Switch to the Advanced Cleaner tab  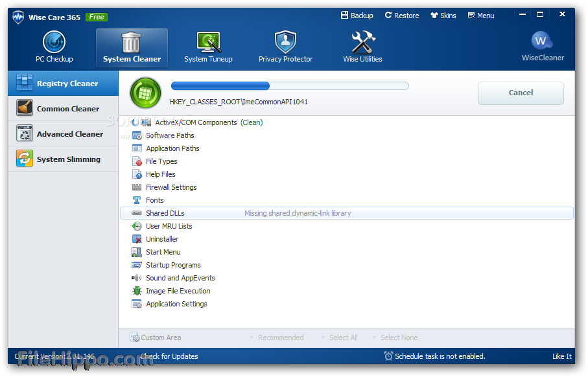tap(63, 133)
